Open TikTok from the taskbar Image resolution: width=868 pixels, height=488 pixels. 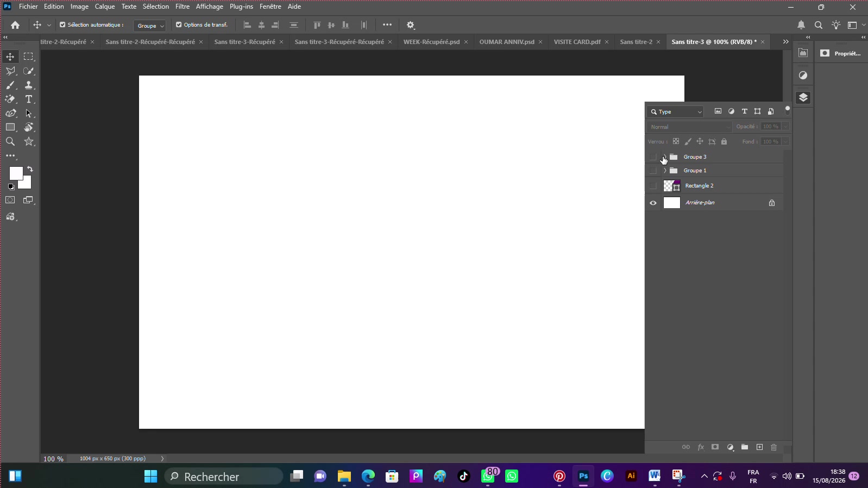[464, 477]
